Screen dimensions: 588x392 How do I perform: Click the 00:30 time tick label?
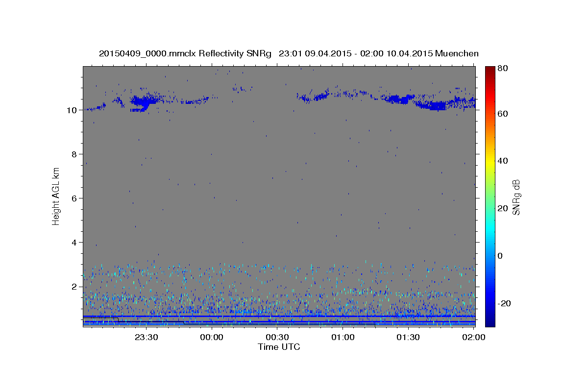click(277, 337)
